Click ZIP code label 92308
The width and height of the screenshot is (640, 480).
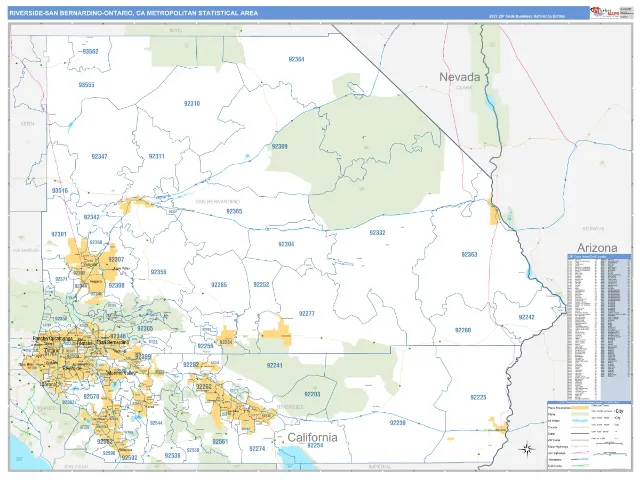point(116,285)
